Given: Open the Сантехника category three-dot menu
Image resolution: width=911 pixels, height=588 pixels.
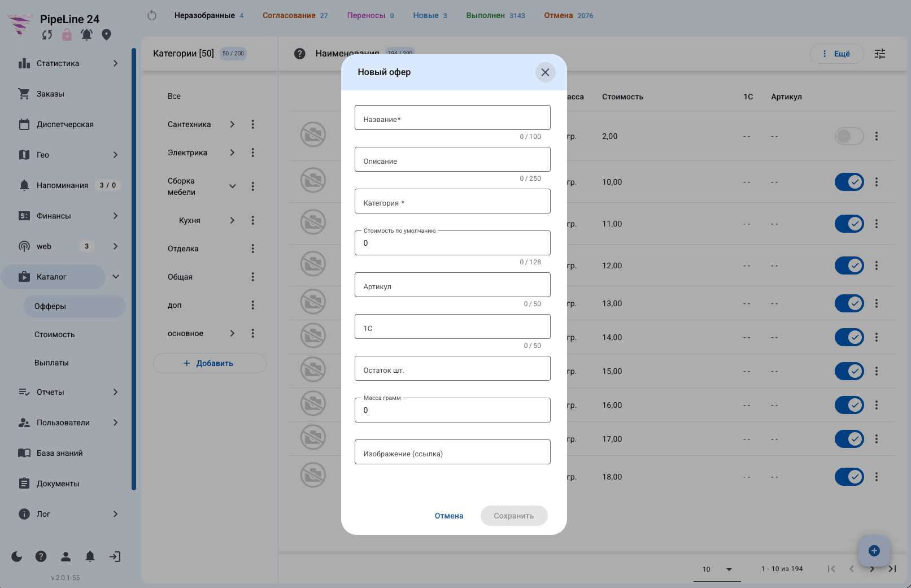Looking at the screenshot, I should point(252,124).
